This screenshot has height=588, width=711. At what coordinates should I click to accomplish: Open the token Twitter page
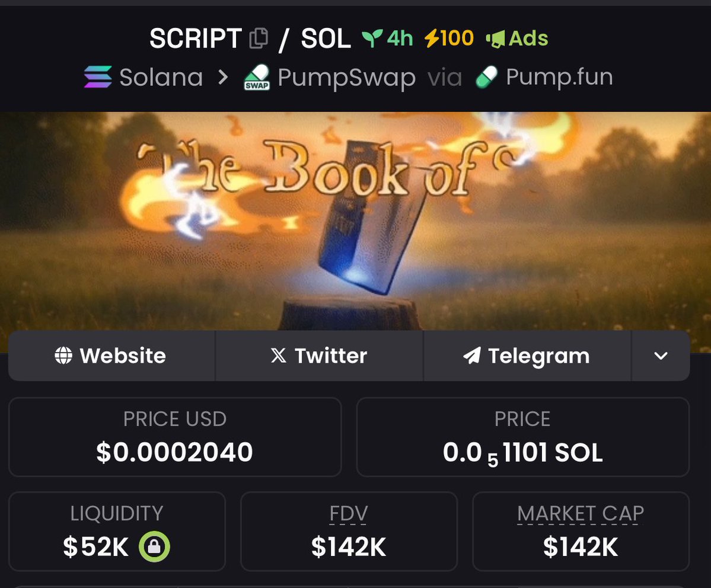[x=319, y=356]
